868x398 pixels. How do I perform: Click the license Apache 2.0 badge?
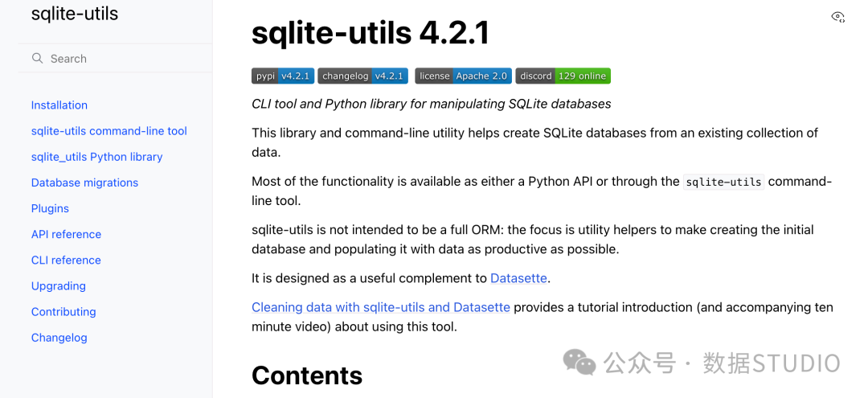(464, 76)
